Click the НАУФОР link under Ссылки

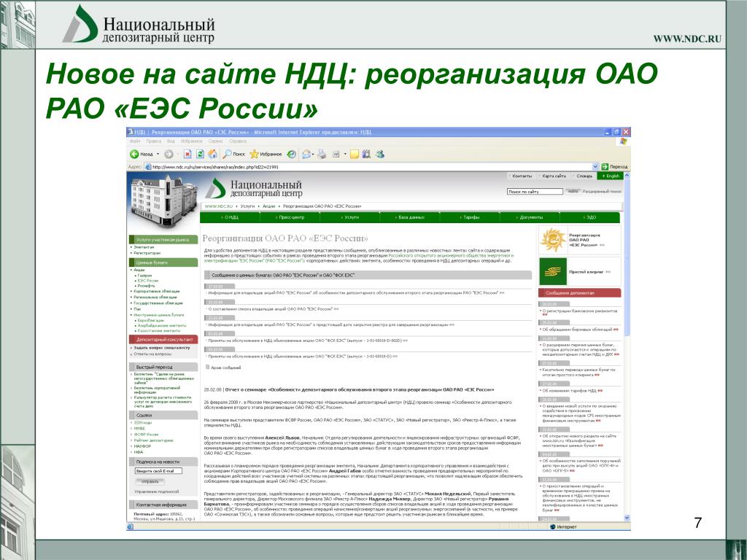142,446
